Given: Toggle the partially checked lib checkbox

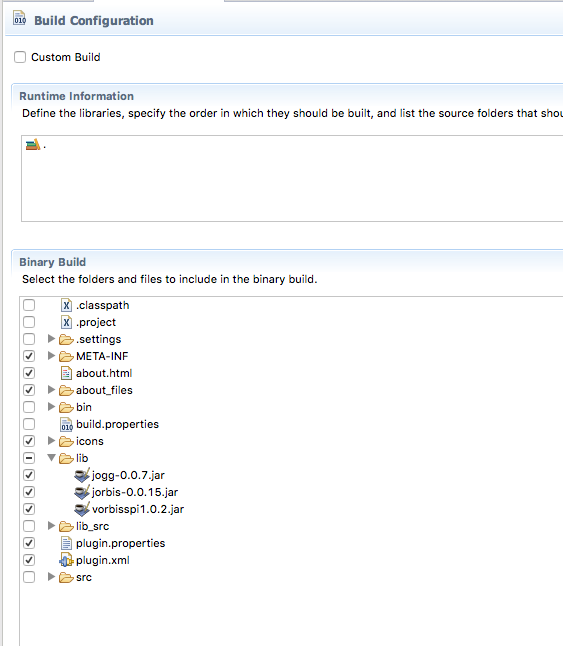Looking at the screenshot, I should [29, 458].
